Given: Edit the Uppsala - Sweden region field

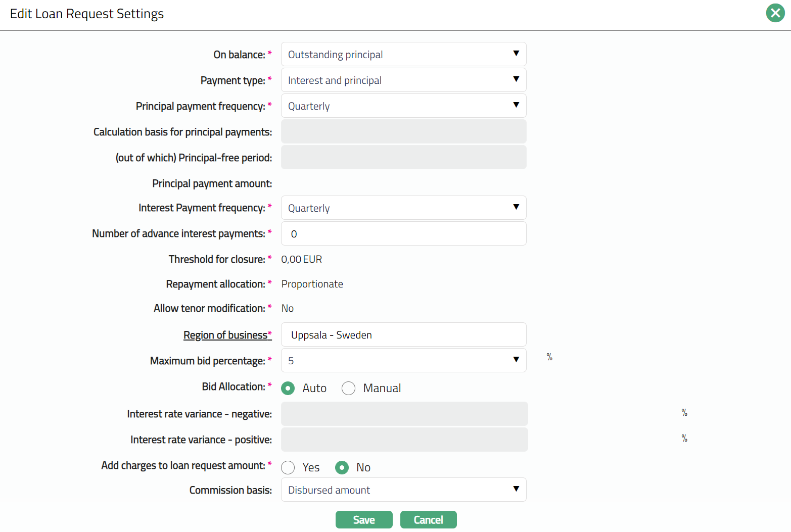Looking at the screenshot, I should tap(403, 334).
